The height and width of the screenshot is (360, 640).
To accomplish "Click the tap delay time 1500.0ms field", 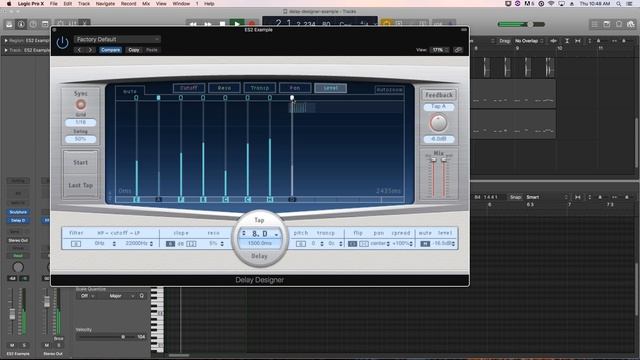I will tap(260, 243).
